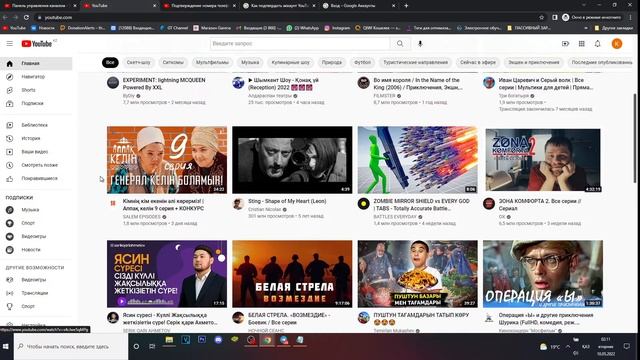This screenshot has width=640, height=360.
Task: Select the Мультфильмы filter chip
Action: coord(212,62)
